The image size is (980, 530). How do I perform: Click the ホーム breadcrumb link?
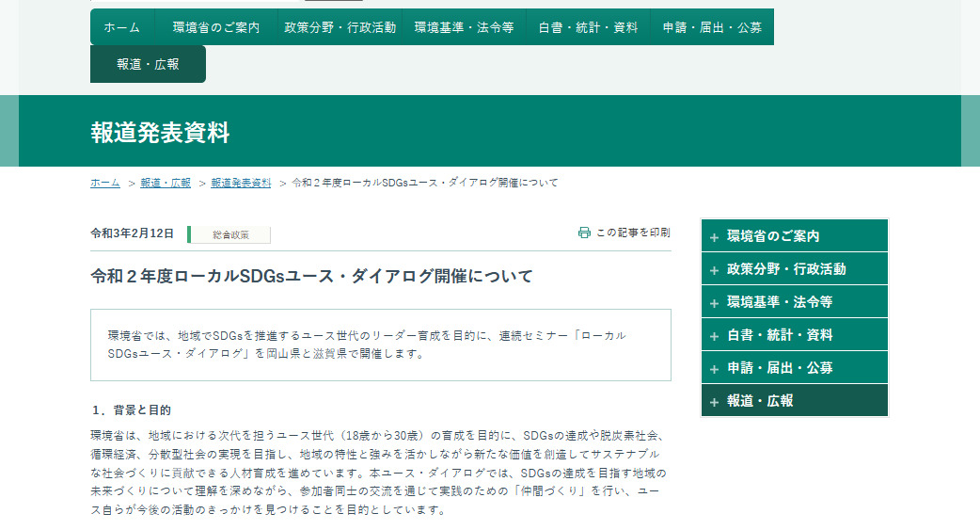coord(104,183)
